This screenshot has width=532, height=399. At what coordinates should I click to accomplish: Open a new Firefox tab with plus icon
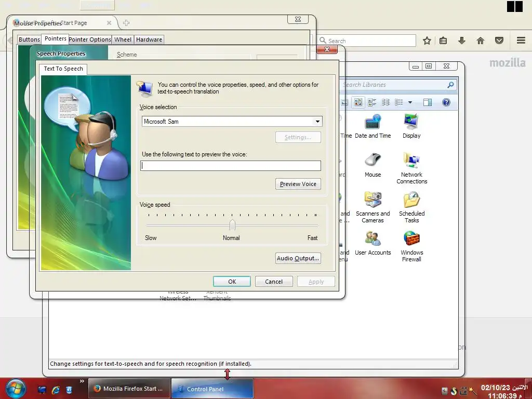pyautogui.click(x=126, y=23)
